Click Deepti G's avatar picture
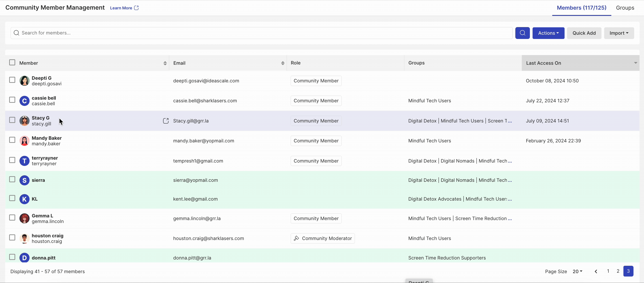This screenshot has height=283, width=644. [24, 81]
